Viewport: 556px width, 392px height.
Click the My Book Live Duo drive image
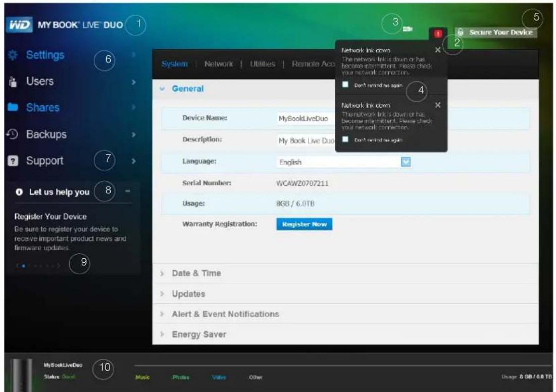click(x=22, y=375)
